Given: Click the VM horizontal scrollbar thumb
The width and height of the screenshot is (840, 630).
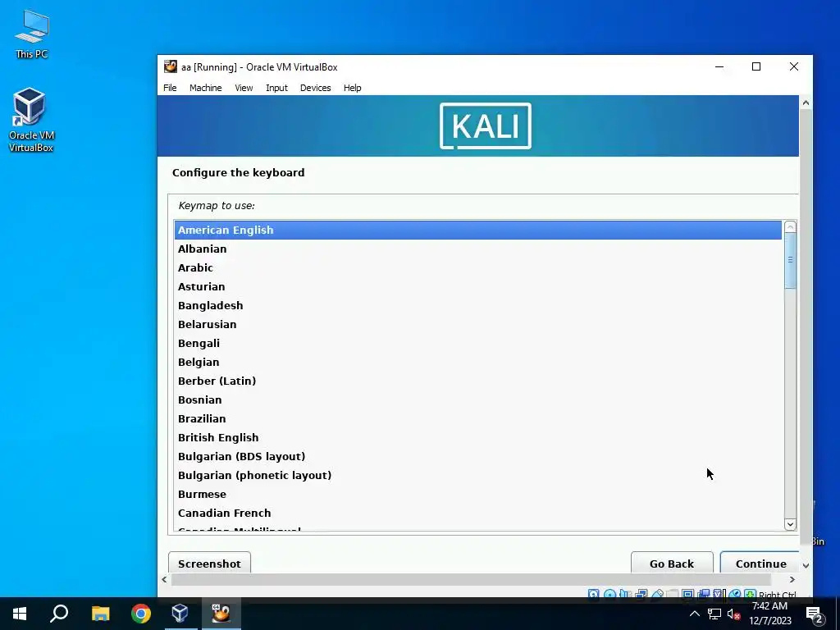Looking at the screenshot, I should [471, 580].
